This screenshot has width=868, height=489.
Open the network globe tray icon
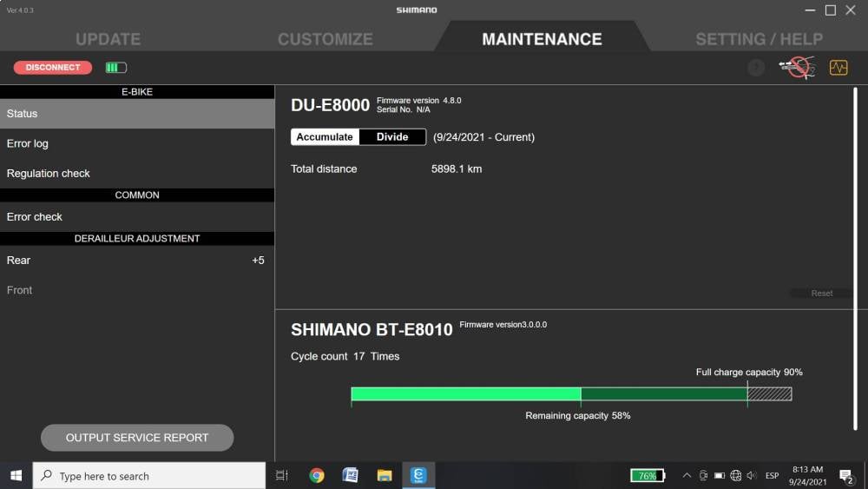tap(735, 476)
